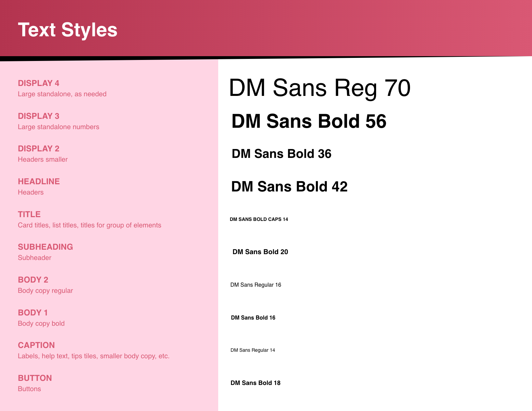This screenshot has height=411, width=532.
Task: Select the BUTTON style label
Action: [x=35, y=378]
